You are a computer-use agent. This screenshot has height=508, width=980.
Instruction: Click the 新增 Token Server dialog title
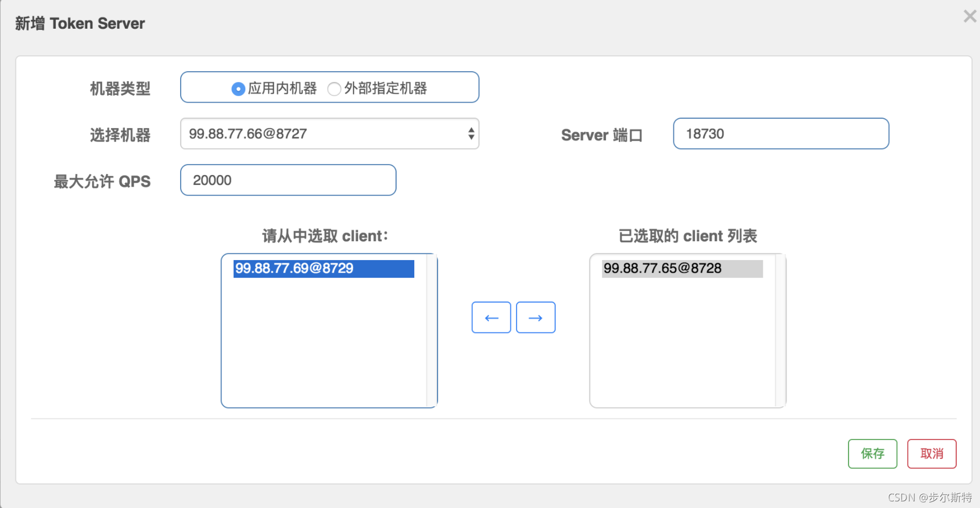pyautogui.click(x=80, y=23)
